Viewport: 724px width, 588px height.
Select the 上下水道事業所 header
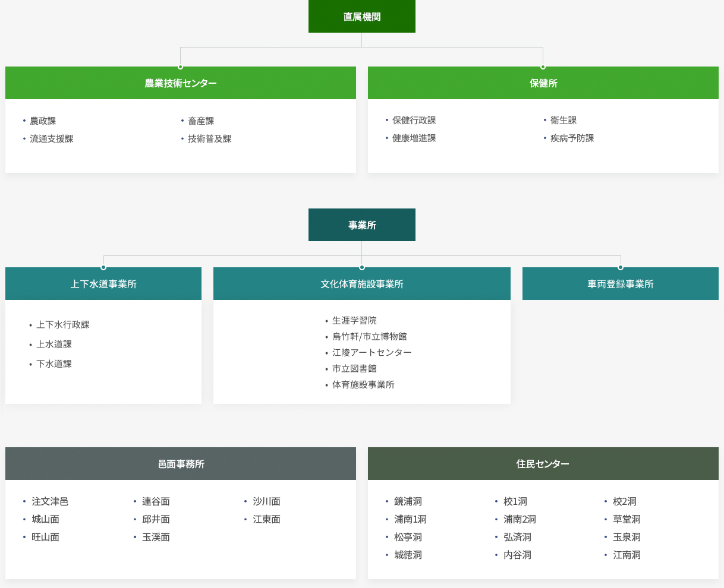103,283
